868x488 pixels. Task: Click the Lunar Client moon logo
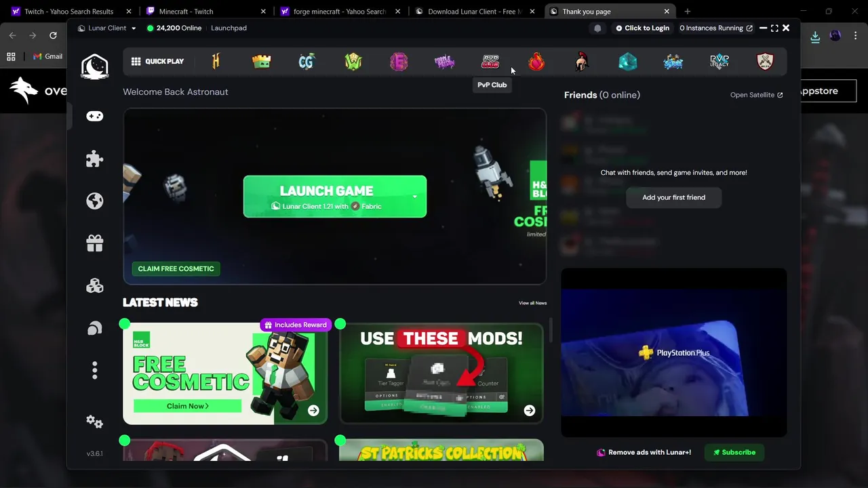tap(95, 66)
